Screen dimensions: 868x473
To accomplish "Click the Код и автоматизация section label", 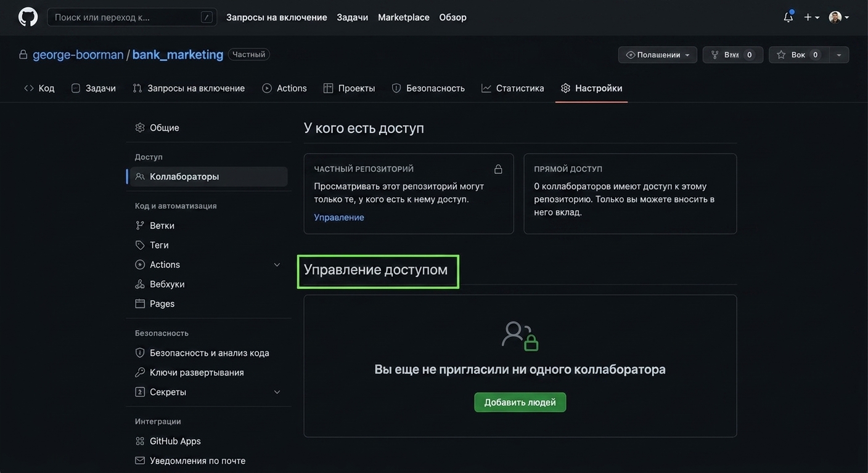I will click(x=176, y=206).
